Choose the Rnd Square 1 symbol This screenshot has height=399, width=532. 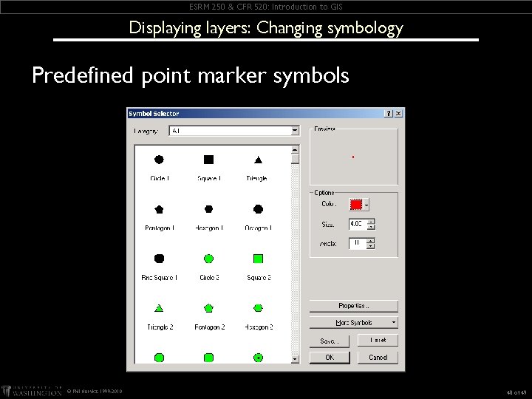click(159, 259)
